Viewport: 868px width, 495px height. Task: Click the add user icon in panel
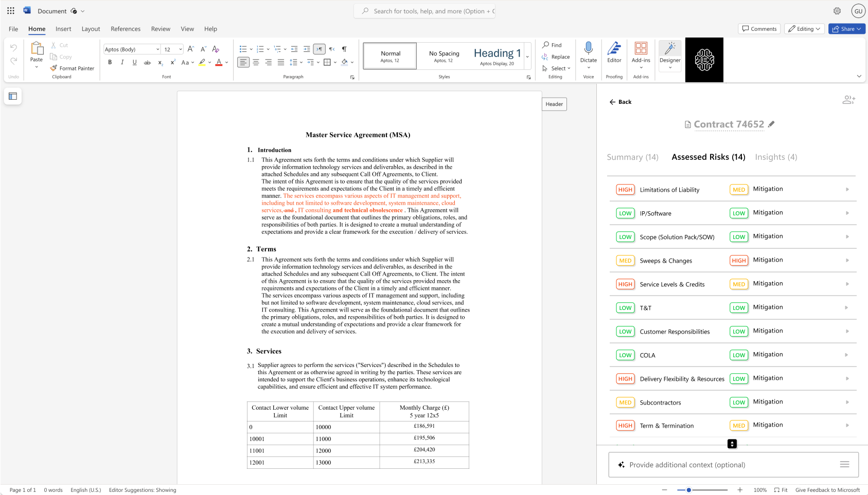pyautogui.click(x=848, y=100)
